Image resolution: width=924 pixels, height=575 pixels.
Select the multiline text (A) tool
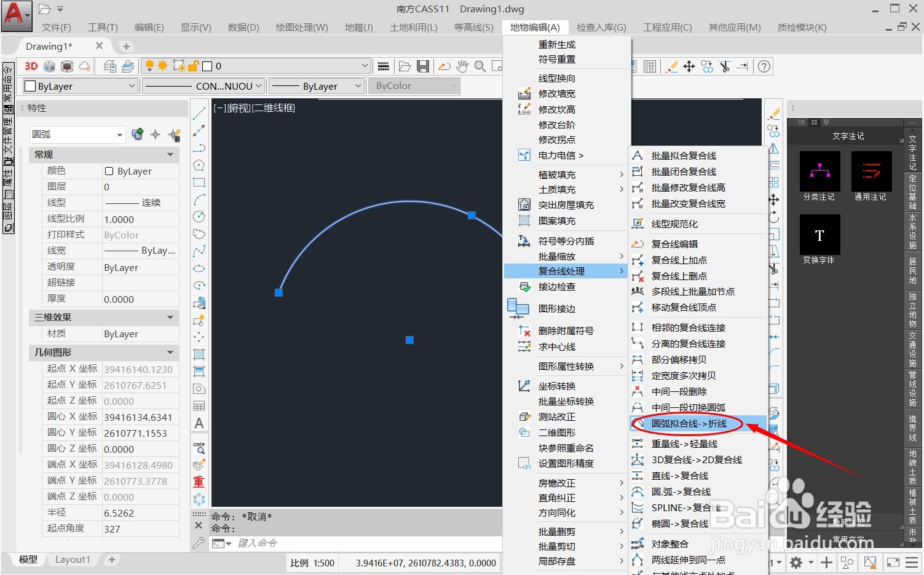pos(199,423)
